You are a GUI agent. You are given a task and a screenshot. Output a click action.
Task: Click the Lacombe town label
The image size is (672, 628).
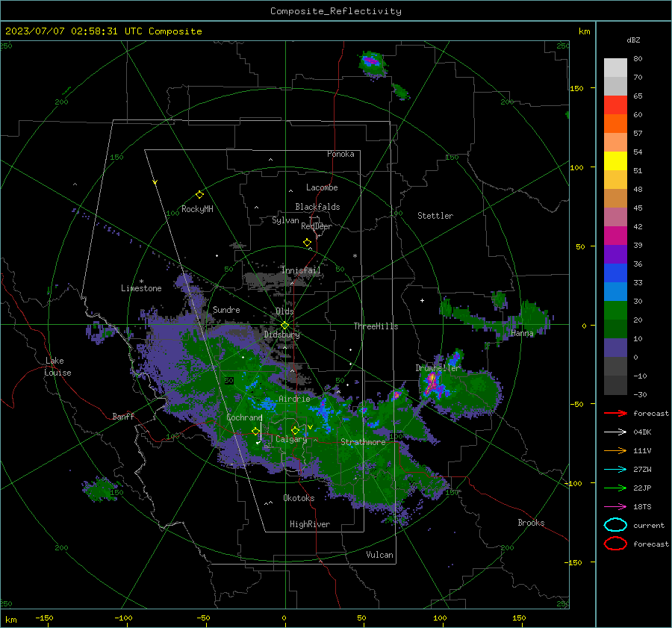pos(322,187)
